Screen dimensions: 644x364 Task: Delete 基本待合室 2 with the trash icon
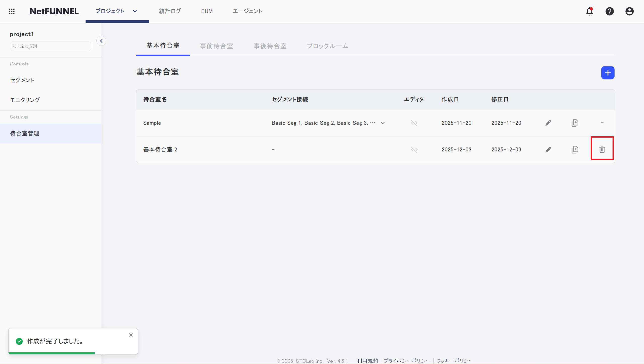tap(602, 149)
